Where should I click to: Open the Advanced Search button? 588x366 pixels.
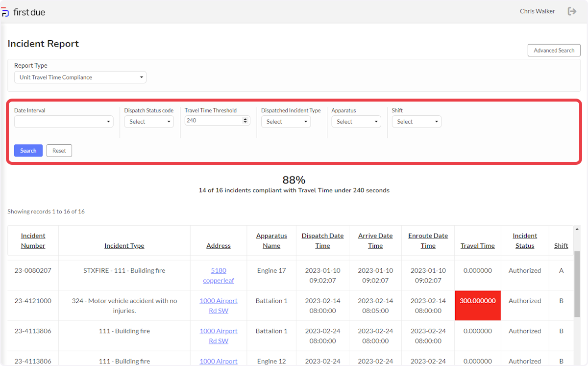click(x=554, y=50)
